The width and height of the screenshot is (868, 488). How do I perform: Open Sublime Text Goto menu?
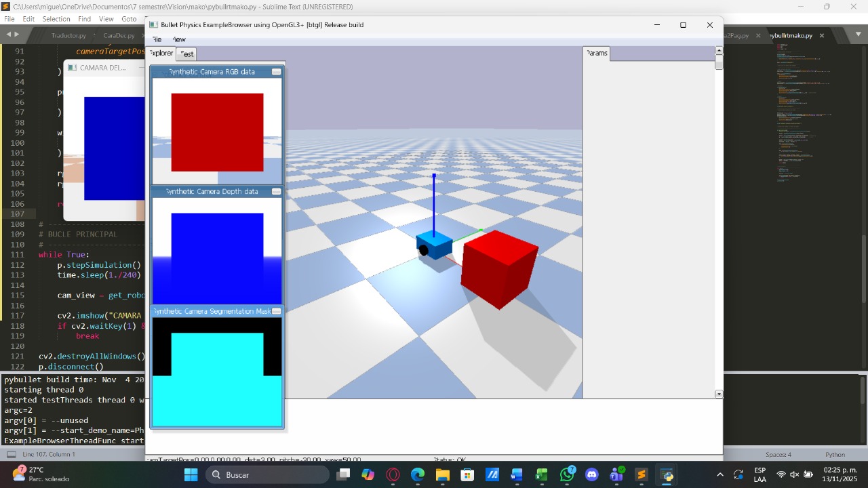click(x=129, y=19)
